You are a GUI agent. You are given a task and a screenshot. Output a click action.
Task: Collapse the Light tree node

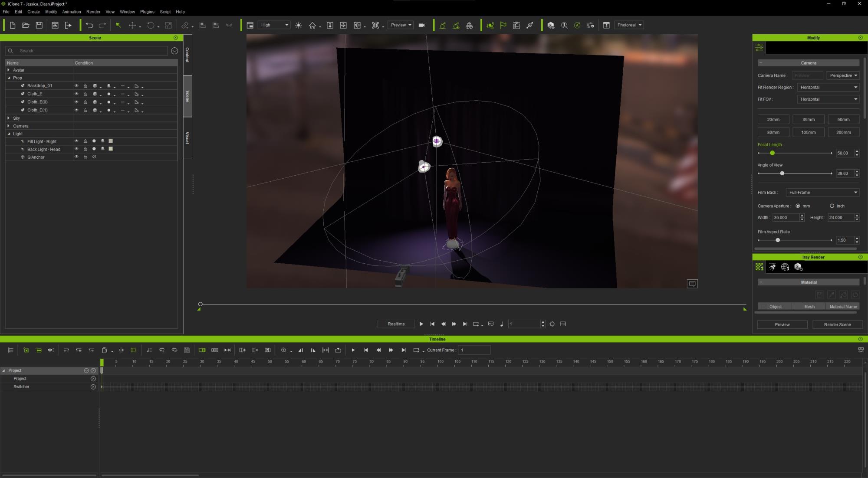(x=9, y=134)
